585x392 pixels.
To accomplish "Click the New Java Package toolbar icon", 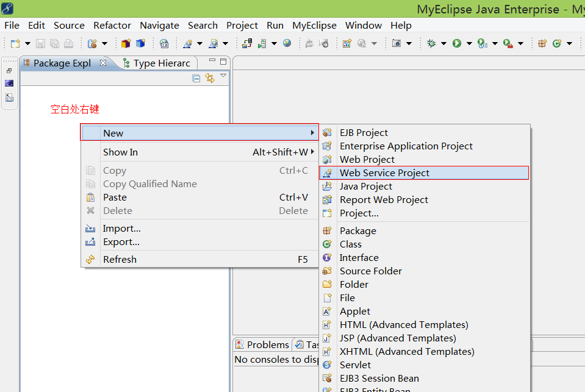I will (542, 44).
